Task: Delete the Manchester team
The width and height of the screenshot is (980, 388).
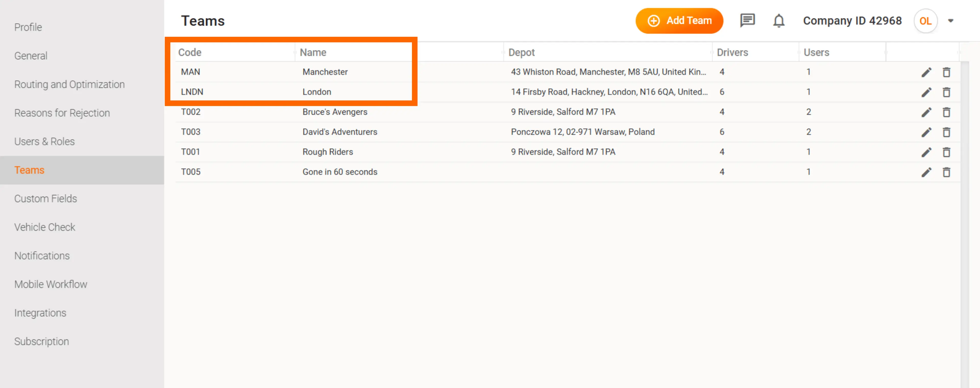Action: click(x=946, y=72)
